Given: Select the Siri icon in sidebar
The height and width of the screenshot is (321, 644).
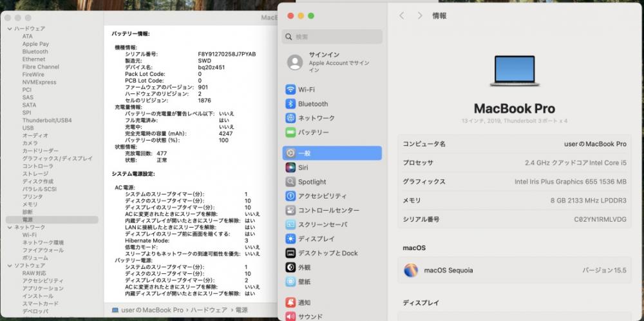Looking at the screenshot, I should click(x=290, y=168).
